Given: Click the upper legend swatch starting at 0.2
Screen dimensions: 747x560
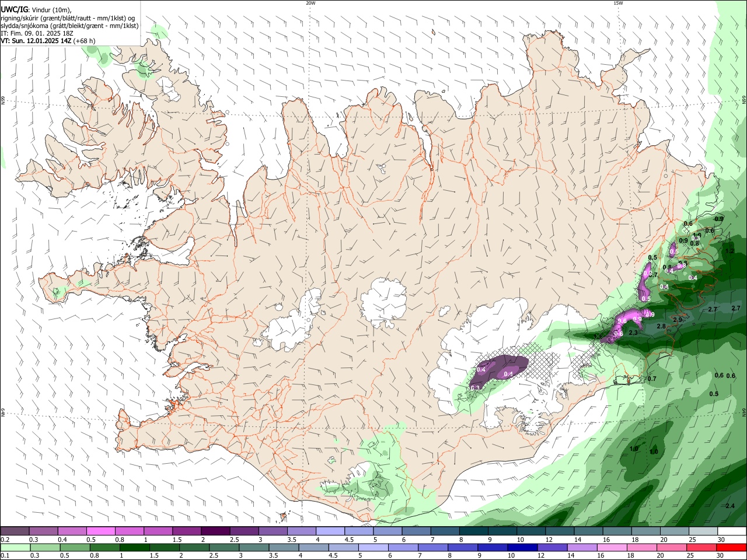Looking at the screenshot, I should tap(15, 531).
